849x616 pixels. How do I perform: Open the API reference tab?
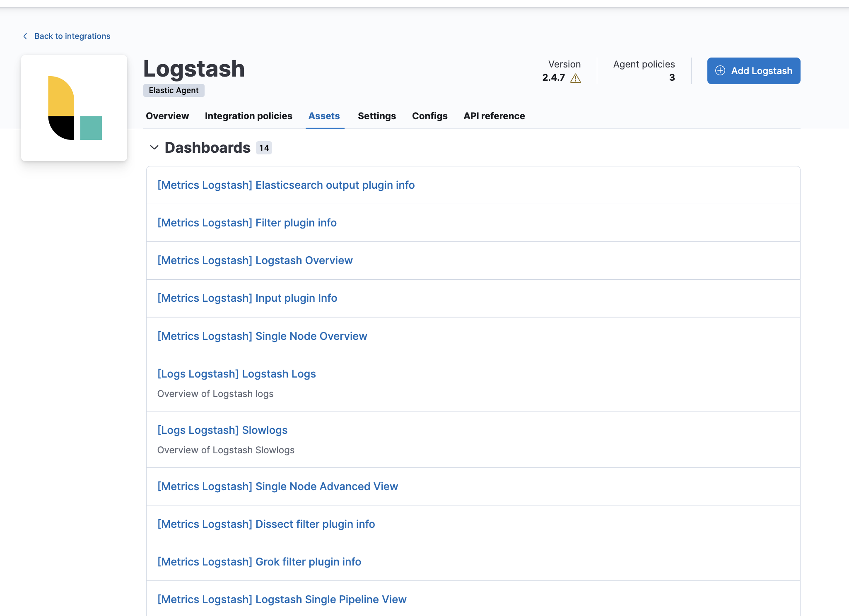[x=494, y=116]
